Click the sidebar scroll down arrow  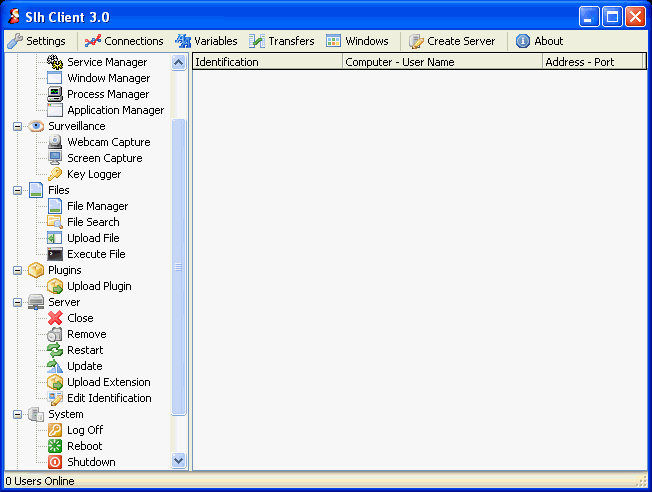[179, 461]
